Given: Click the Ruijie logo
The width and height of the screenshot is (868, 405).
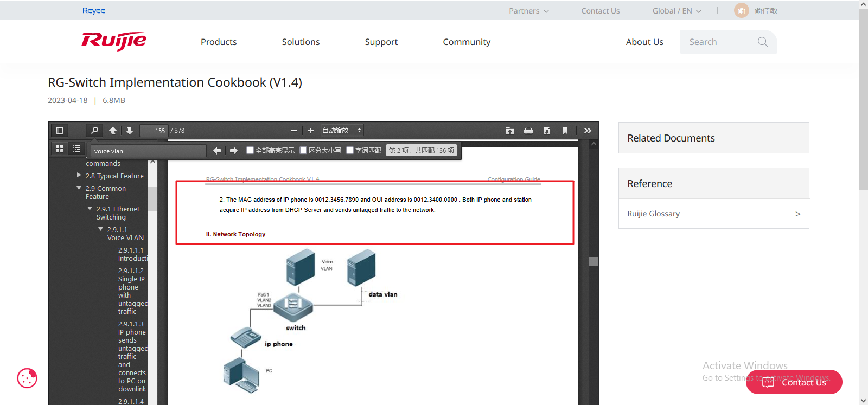Looking at the screenshot, I should (114, 41).
